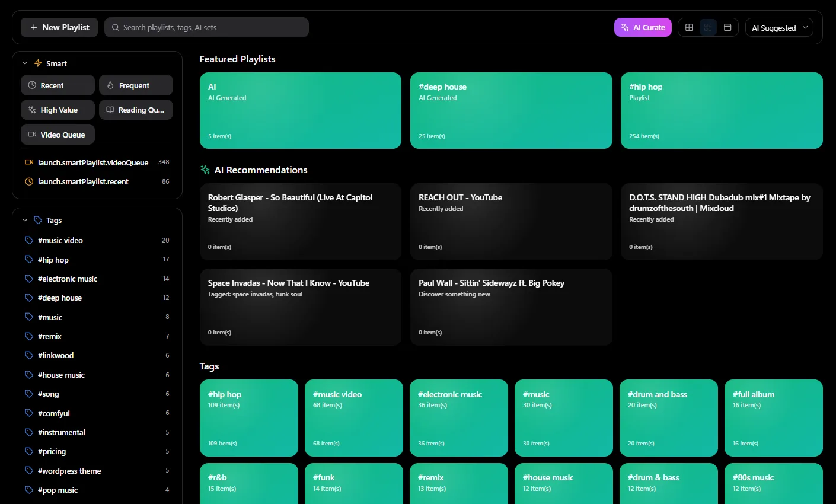Switch to large grid view icon

click(x=689, y=27)
